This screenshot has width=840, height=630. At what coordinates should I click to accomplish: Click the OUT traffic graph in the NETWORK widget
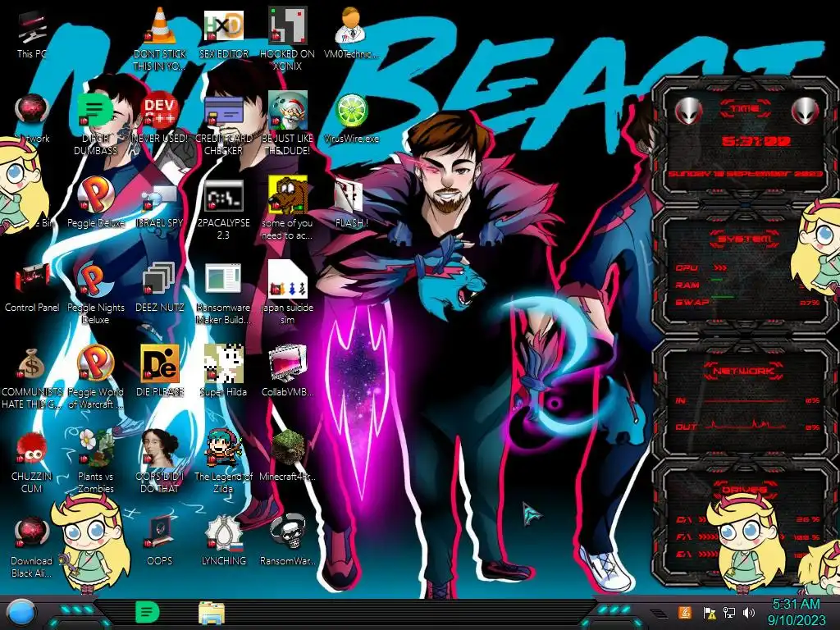[x=746, y=427]
